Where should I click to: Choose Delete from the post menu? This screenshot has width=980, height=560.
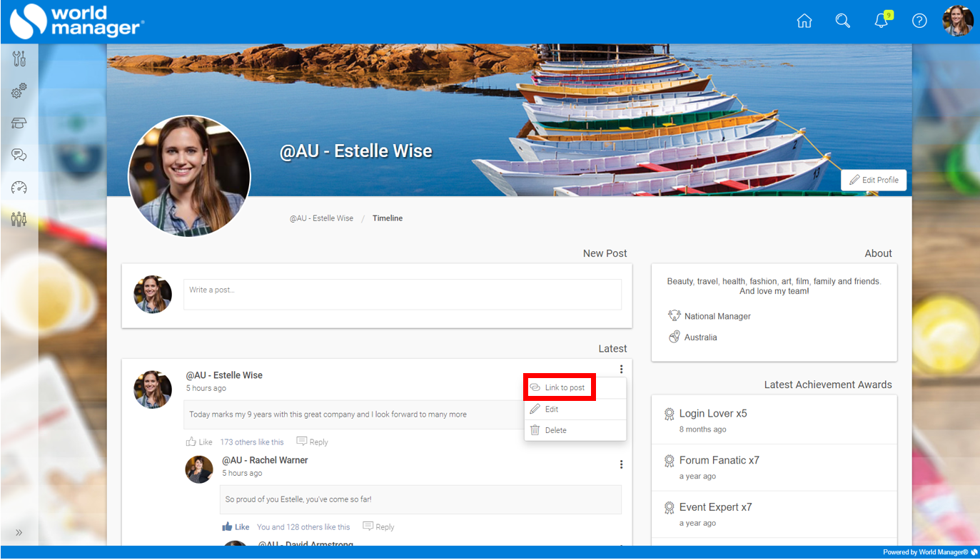[x=555, y=430]
